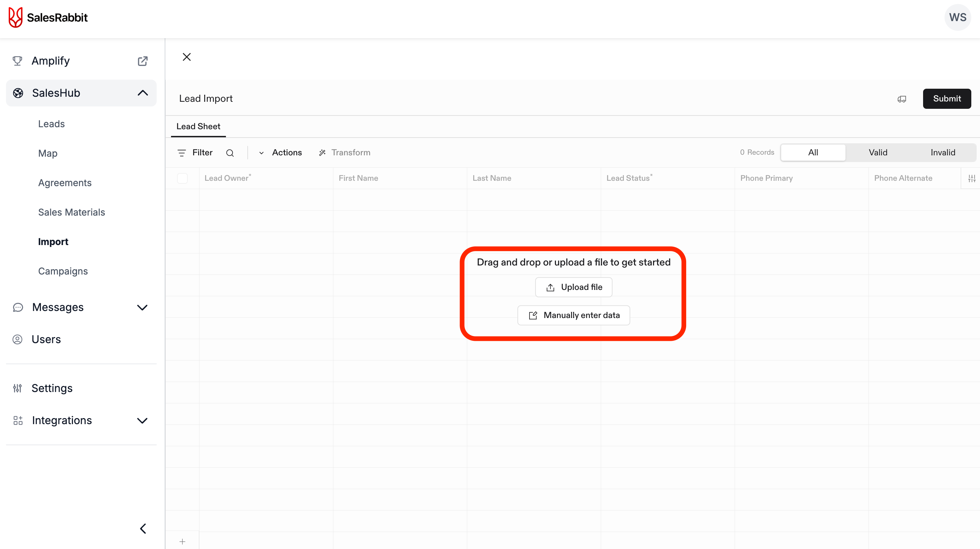Add a new row with plus icon

pyautogui.click(x=182, y=541)
